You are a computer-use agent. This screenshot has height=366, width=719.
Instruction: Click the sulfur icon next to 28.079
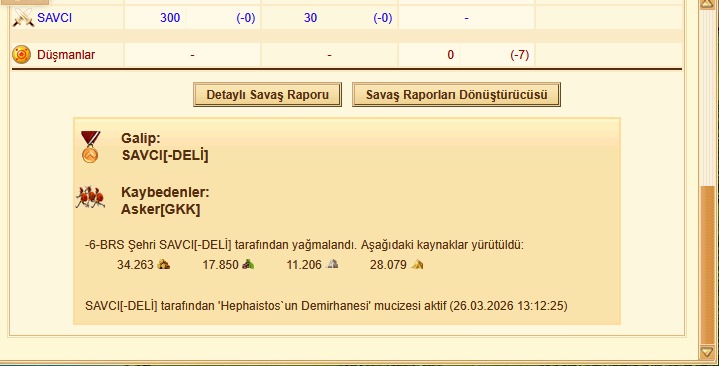[x=417, y=264]
